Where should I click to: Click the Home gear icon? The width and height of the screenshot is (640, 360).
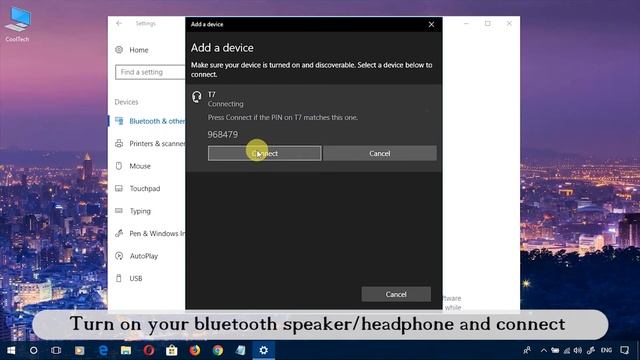(x=119, y=50)
